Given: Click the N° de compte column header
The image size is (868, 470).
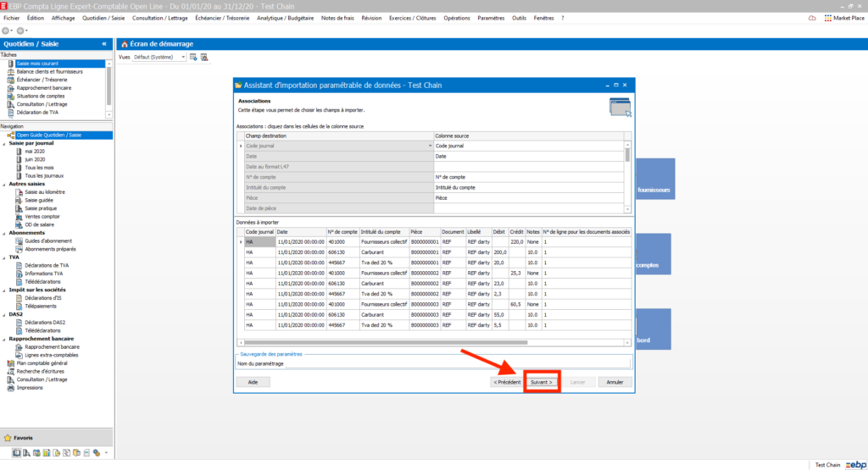Looking at the screenshot, I should (x=342, y=232).
